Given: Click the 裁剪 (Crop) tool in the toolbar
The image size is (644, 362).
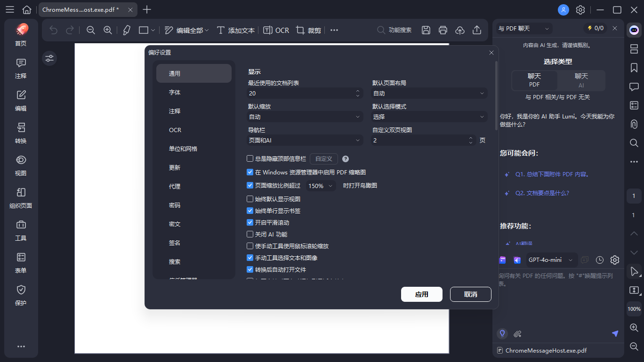Looking at the screenshot, I should click(309, 30).
